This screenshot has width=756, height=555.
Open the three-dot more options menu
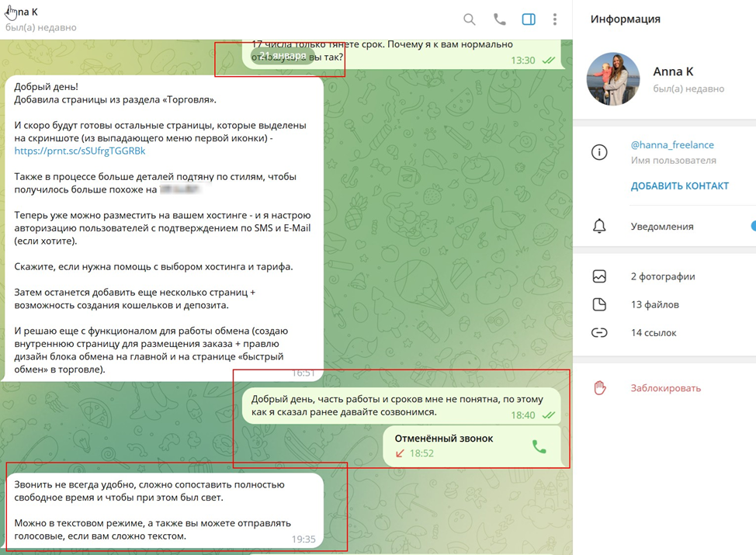pyautogui.click(x=555, y=19)
